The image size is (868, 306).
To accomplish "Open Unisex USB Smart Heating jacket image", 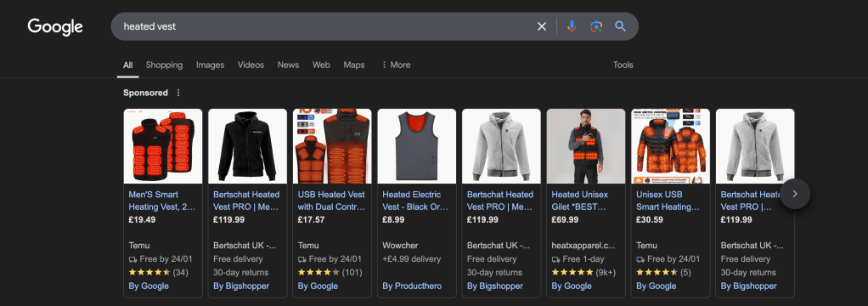I will (670, 146).
